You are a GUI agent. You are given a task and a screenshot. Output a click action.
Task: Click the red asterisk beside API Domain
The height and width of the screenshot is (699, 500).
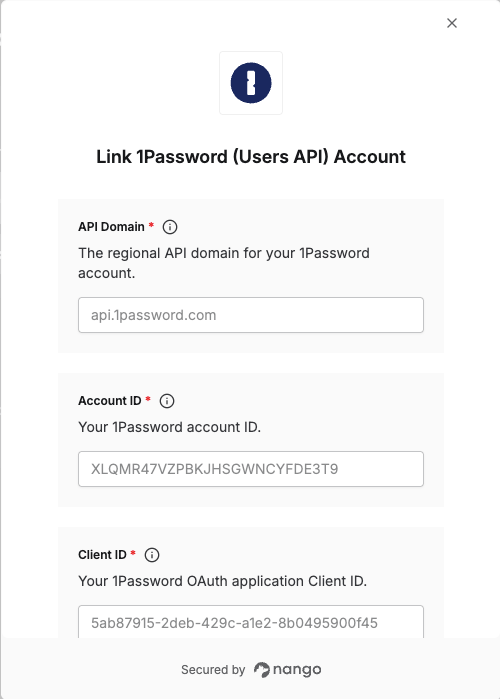pyautogui.click(x=151, y=225)
